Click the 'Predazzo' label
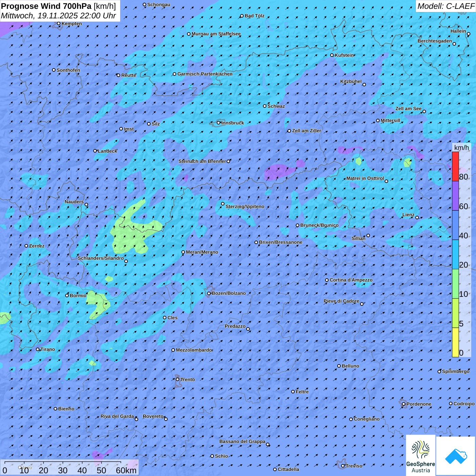Screen dimensions: 476x476 [235, 326]
